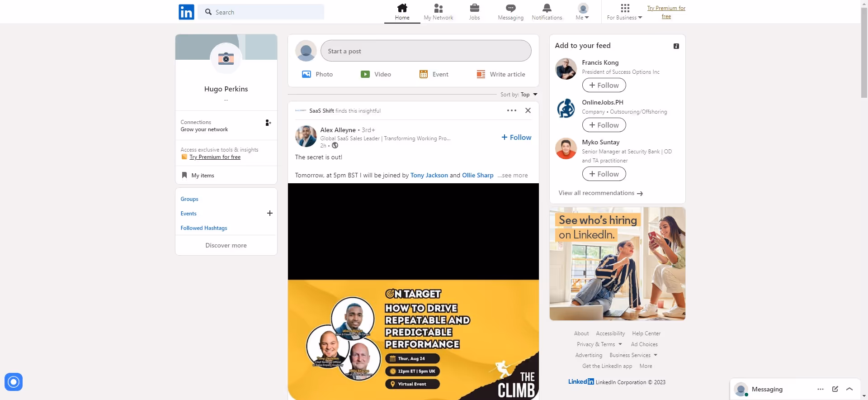The height and width of the screenshot is (400, 868).
Task: Click the plus icon next to Events
Action: tap(270, 213)
